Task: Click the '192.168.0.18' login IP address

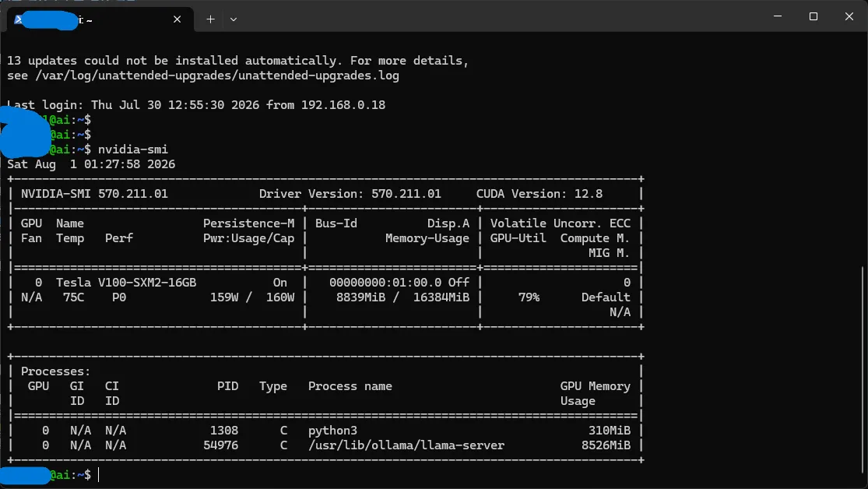Action: (343, 105)
